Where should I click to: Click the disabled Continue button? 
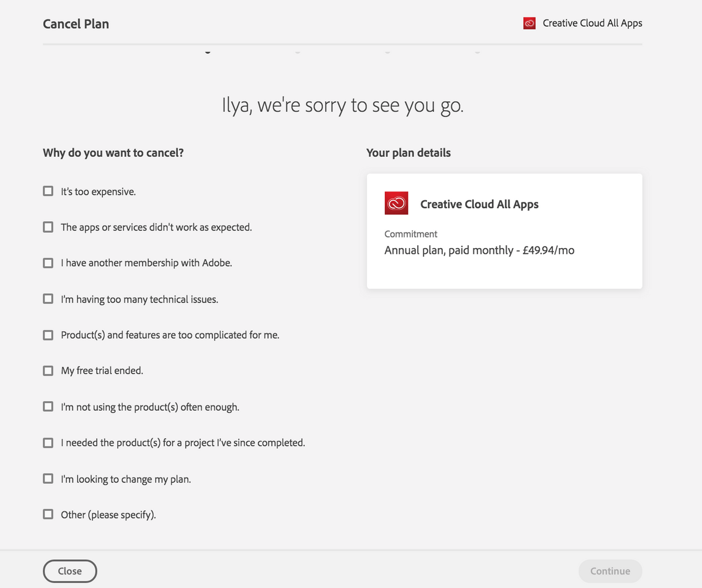pyautogui.click(x=610, y=571)
